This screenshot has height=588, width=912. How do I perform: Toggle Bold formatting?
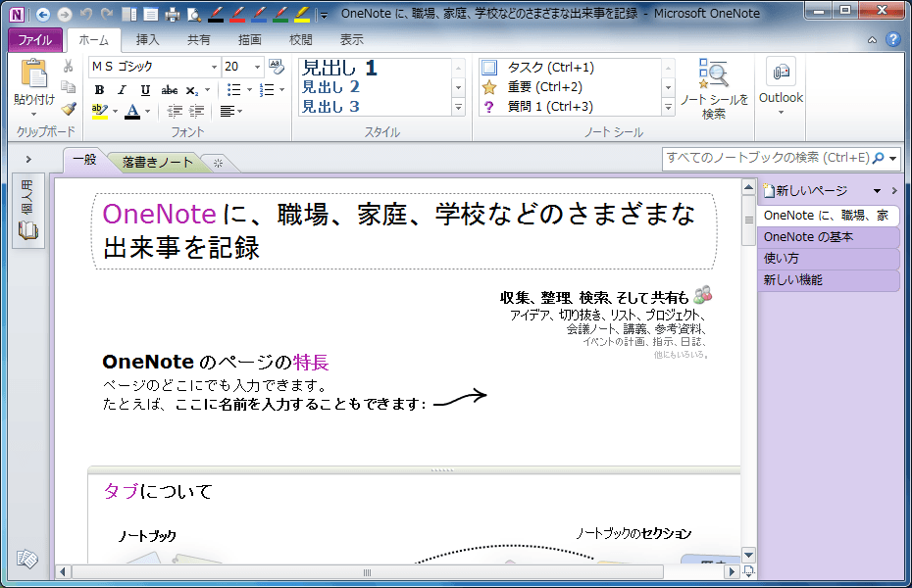tap(99, 90)
